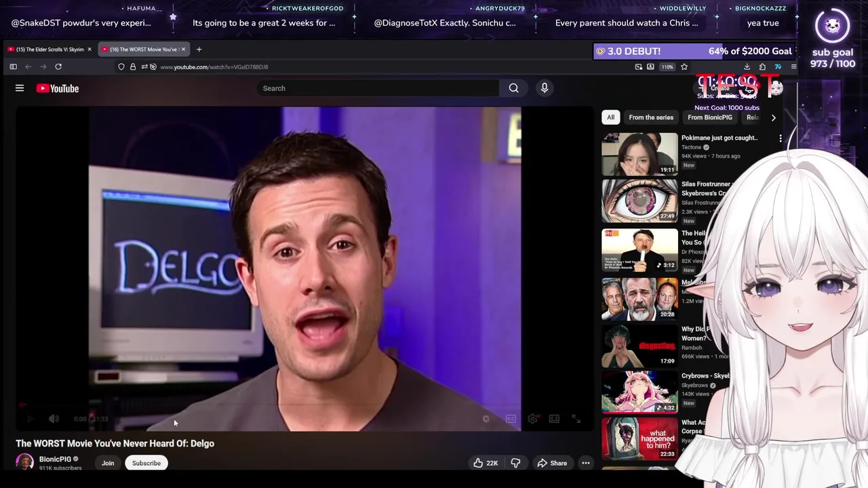Open the browser extensions puzzle icon
Image resolution: width=868 pixels, height=488 pixels.
[762, 66]
